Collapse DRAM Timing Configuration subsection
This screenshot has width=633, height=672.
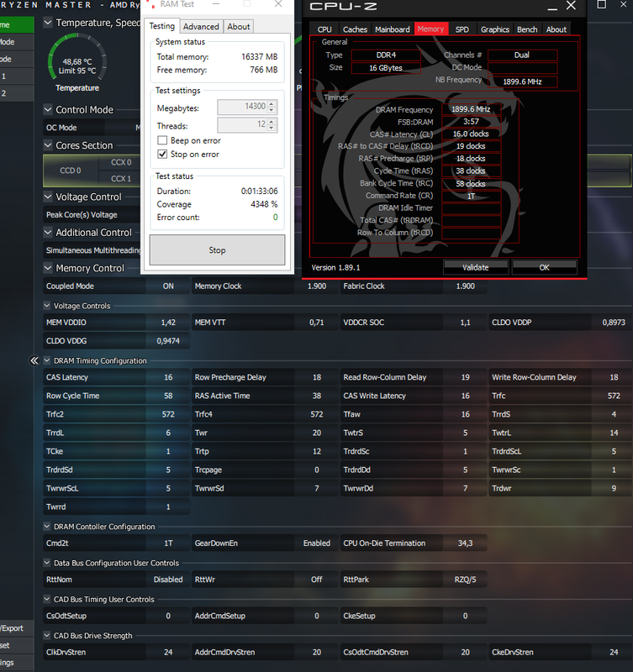click(x=47, y=360)
